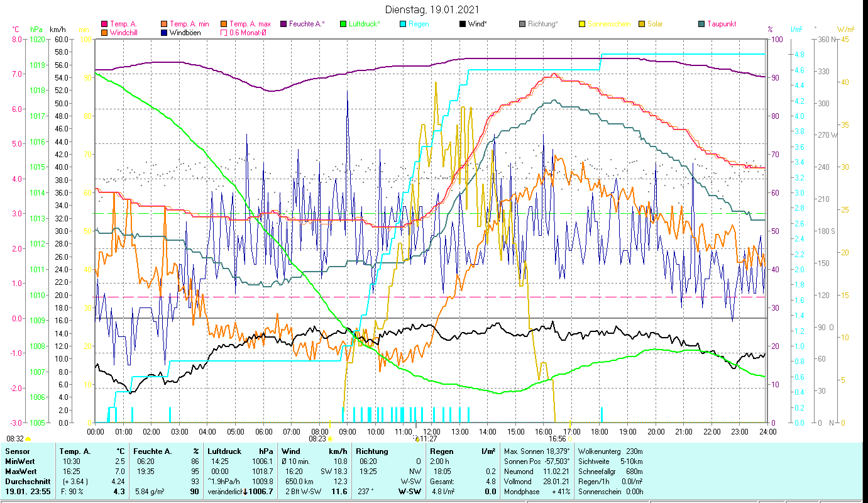Click the yellow Sonnenschein legend square
The image size is (868, 503).
[582, 25]
